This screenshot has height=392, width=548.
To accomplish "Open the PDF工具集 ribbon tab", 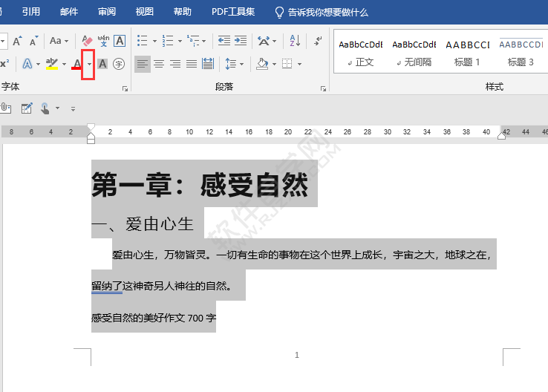I will tap(233, 12).
